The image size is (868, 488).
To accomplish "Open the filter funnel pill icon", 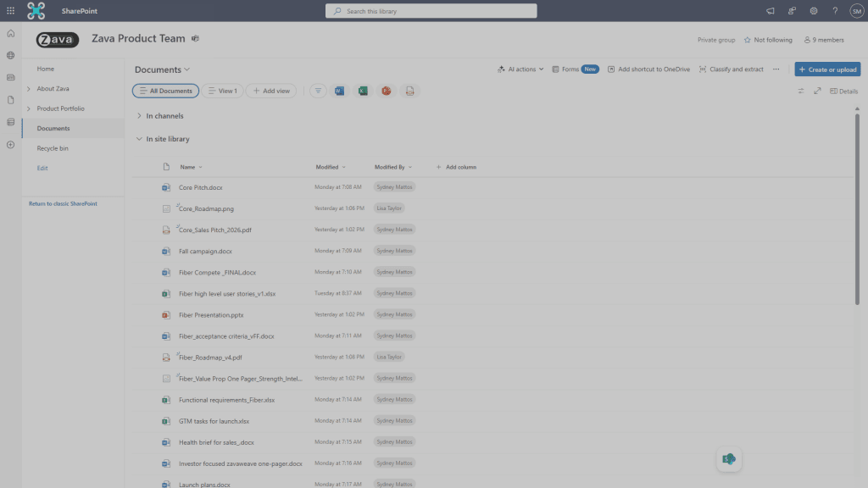I will [x=318, y=91].
